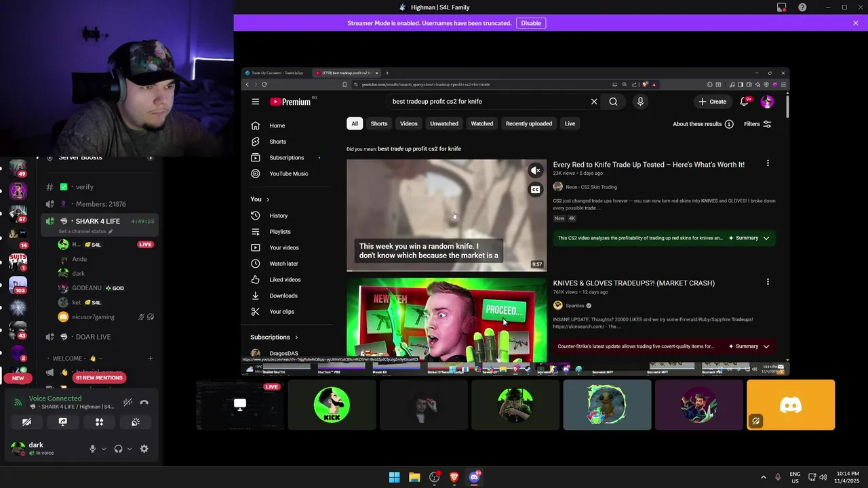The height and width of the screenshot is (488, 868).
Task: Open Discord help question mark
Action: (802, 7)
